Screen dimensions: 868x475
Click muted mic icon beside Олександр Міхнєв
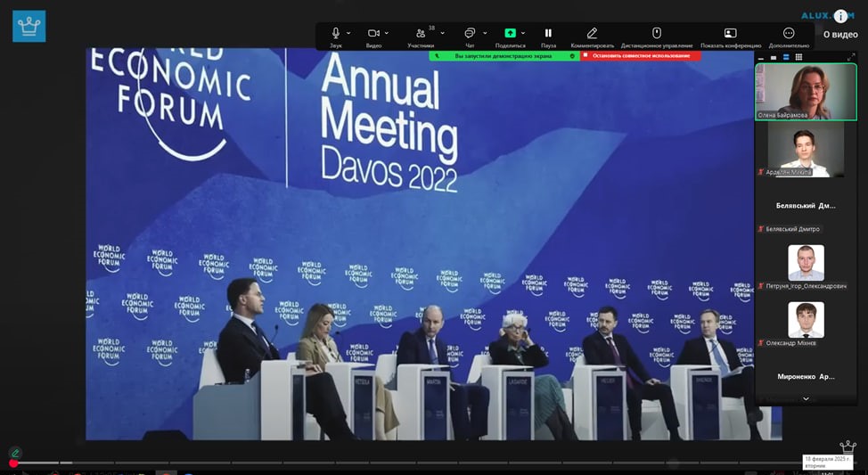[x=760, y=343]
